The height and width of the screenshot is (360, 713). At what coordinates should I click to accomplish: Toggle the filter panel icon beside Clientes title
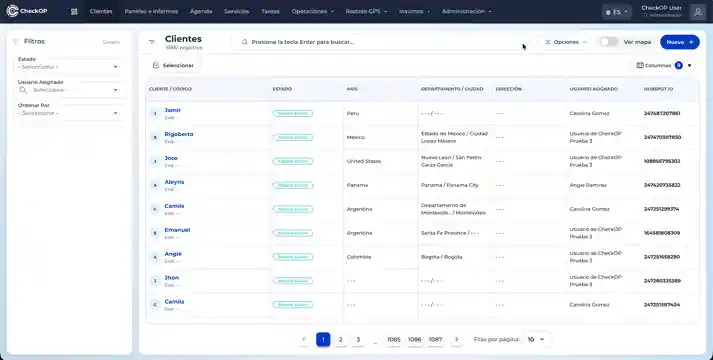coord(152,42)
